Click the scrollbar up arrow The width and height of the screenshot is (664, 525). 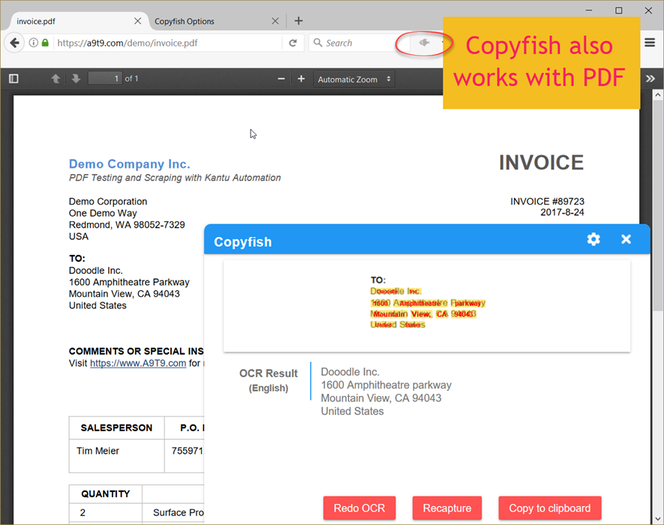[x=657, y=95]
